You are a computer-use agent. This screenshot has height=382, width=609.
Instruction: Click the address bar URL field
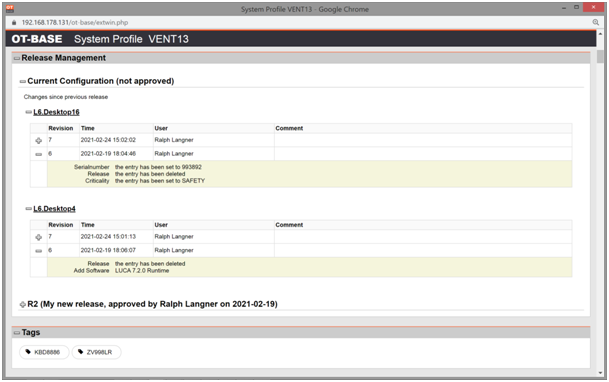[75, 23]
